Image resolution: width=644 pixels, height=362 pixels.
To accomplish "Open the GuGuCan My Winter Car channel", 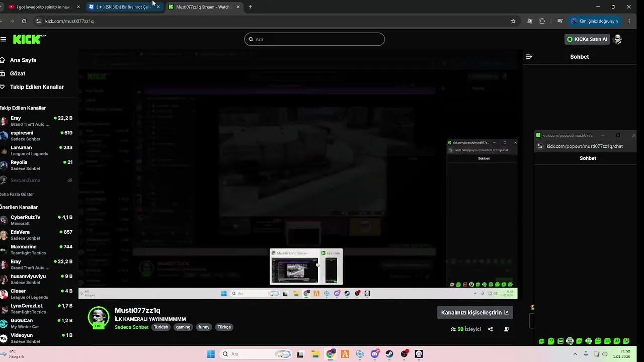I will [x=37, y=323].
